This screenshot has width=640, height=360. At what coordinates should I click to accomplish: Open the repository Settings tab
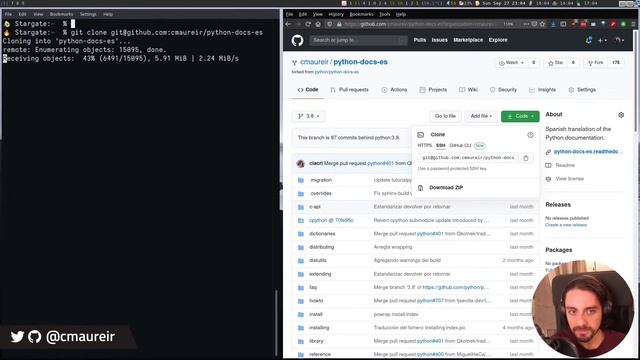coord(582,90)
